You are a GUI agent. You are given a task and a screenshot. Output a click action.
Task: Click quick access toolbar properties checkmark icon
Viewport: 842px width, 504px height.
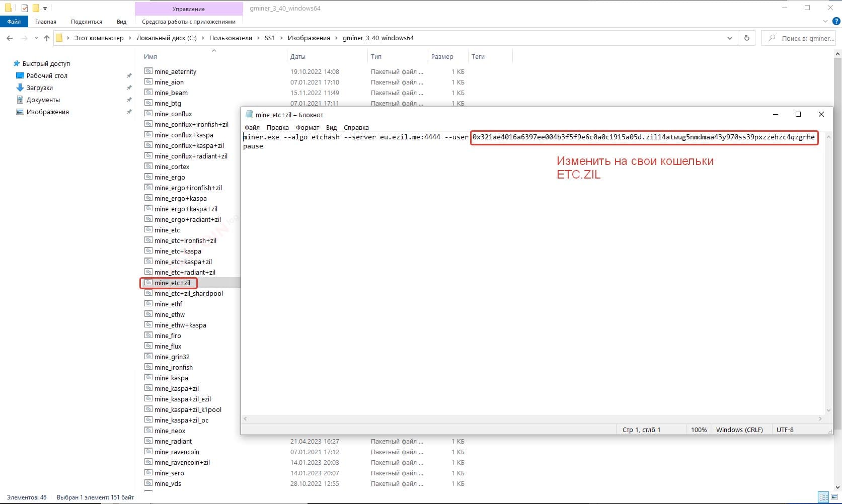pyautogui.click(x=24, y=8)
